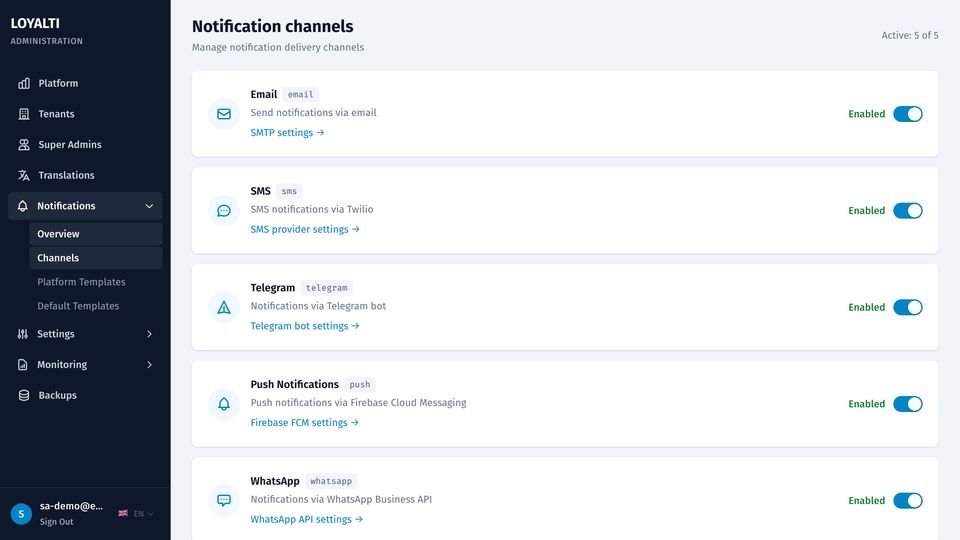Click the Telegram triangle channel icon

[224, 307]
